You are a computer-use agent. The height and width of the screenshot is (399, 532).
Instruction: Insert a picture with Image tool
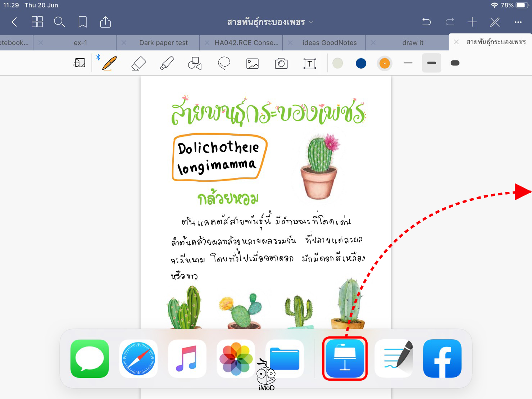pos(252,64)
